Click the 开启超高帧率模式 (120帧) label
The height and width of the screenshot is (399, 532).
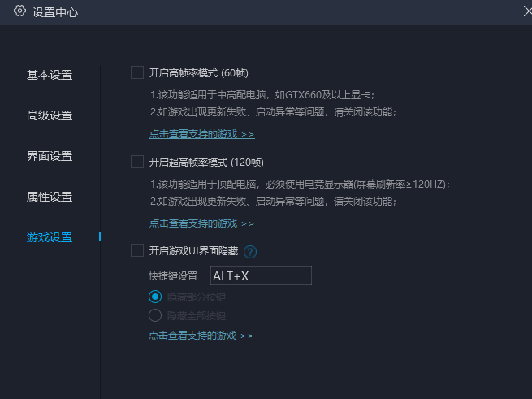206,163
